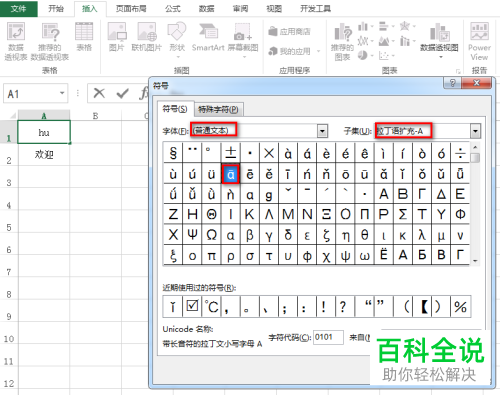Click the PivotChart icon
The width and height of the screenshot is (500, 395).
click(x=439, y=39)
